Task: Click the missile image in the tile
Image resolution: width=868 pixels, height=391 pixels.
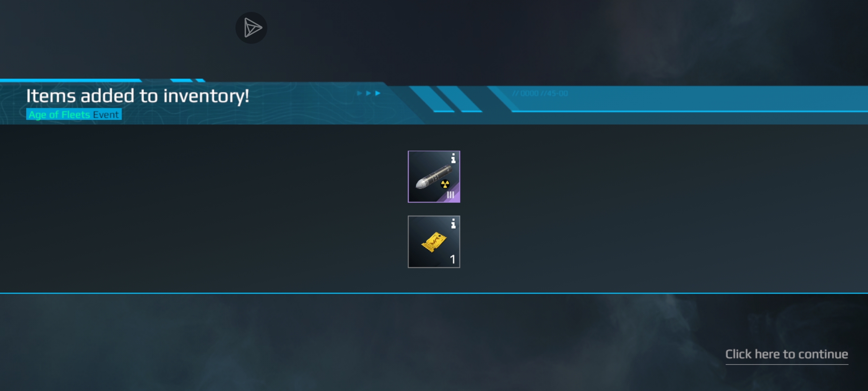Action: [433, 177]
